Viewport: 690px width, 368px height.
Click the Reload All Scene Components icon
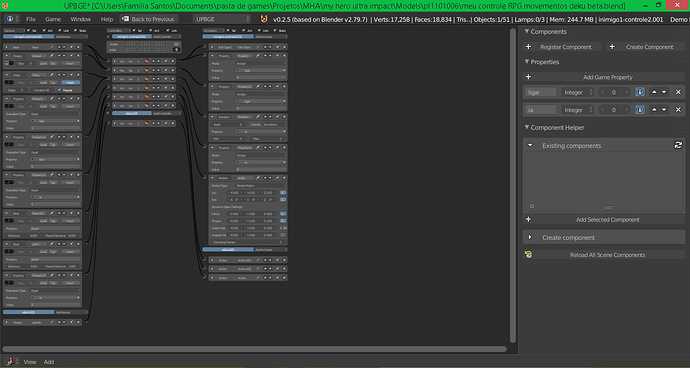529,254
